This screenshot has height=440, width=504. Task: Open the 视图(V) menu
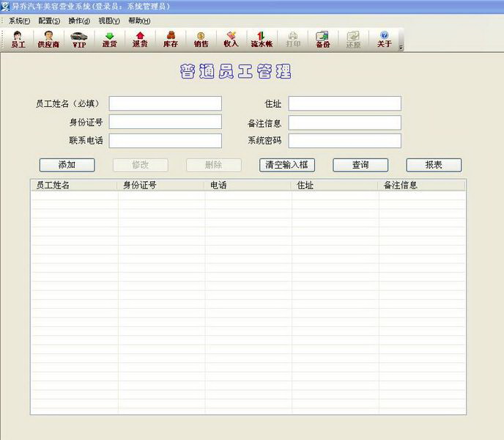pos(109,21)
